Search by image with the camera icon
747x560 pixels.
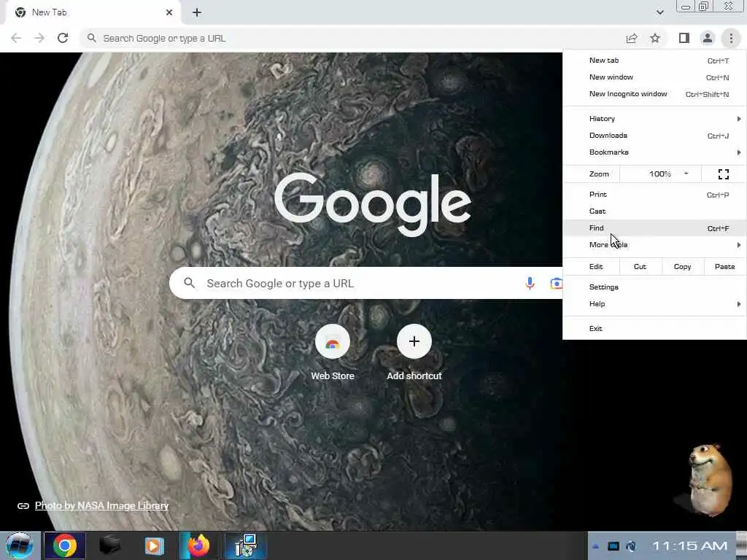click(556, 284)
